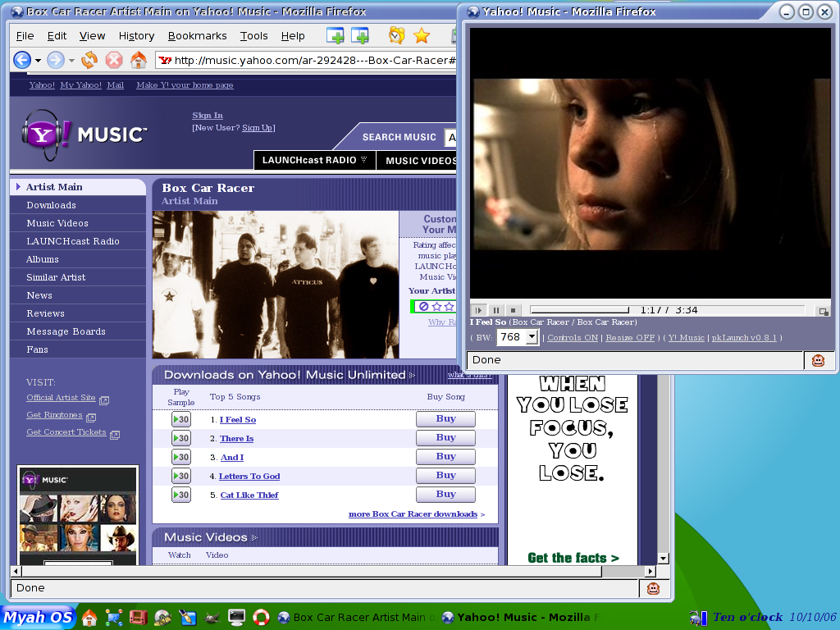
Task: Click Buy button for Letters To God
Action: point(445,476)
